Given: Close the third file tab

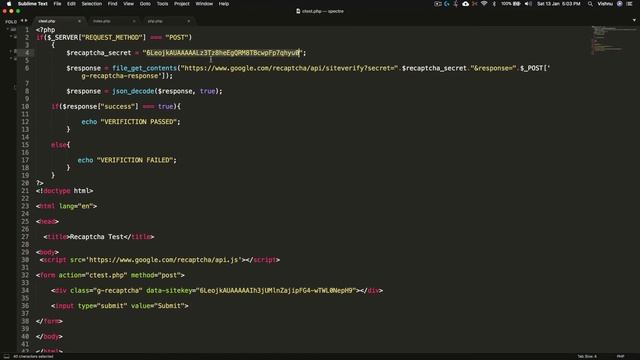Looking at the screenshot, I should coord(189,21).
